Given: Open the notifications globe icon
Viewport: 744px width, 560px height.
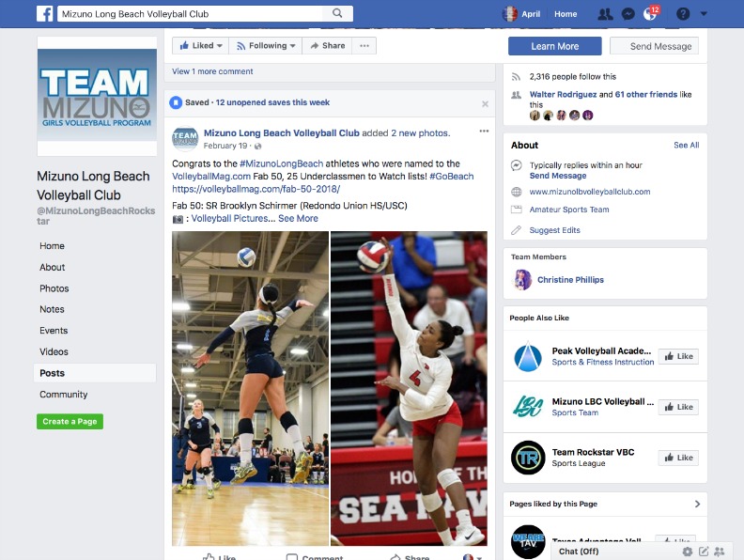Looking at the screenshot, I should coord(649,14).
